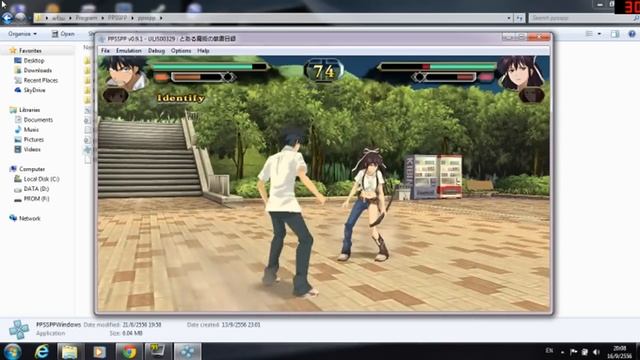Toggle the Explorer preview pane
Image resolution: width=640 pixels, height=360 pixels.
(x=615, y=34)
